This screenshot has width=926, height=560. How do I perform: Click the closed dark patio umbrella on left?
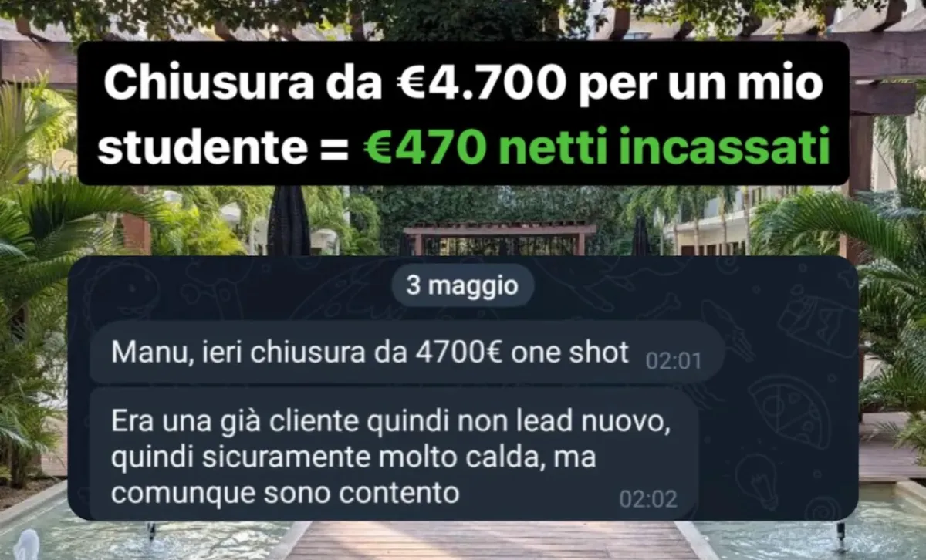[x=288, y=220]
